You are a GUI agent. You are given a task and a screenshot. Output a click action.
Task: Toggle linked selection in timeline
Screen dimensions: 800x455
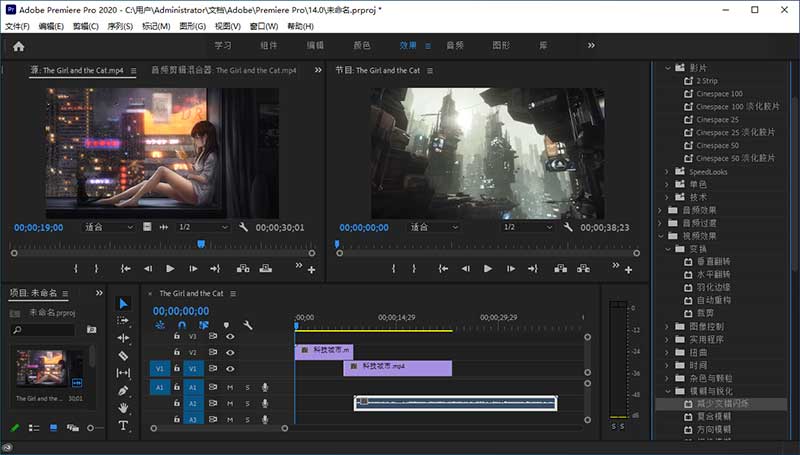coord(204,325)
